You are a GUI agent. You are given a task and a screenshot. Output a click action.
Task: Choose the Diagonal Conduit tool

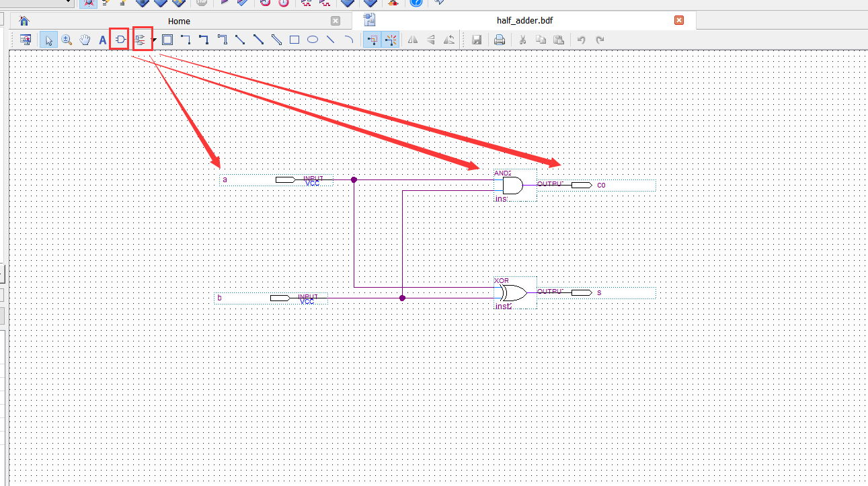point(276,40)
